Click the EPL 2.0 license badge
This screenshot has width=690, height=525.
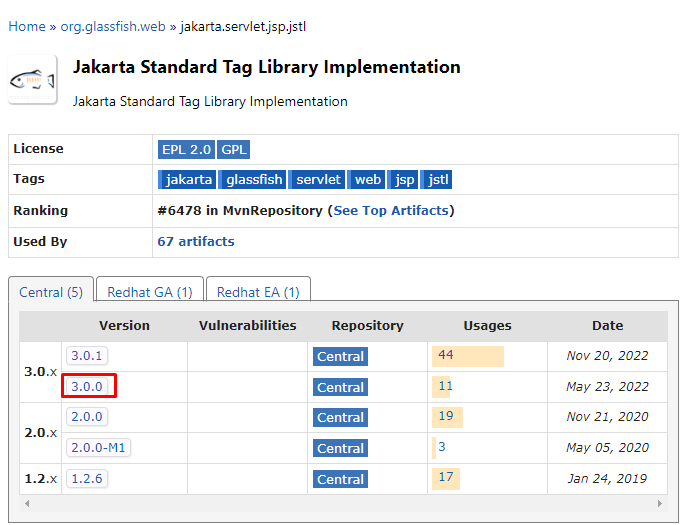[x=186, y=150]
